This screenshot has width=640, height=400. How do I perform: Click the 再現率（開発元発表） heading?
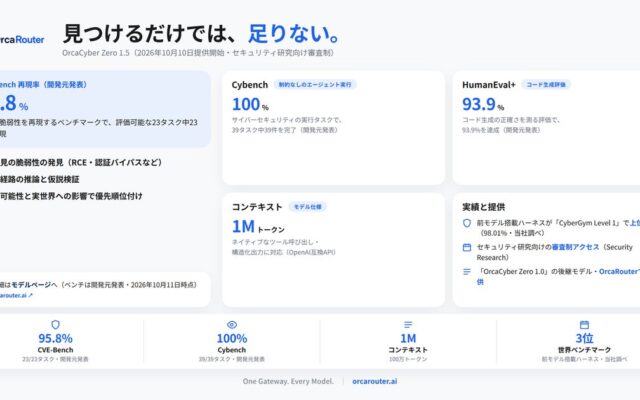coord(43,84)
